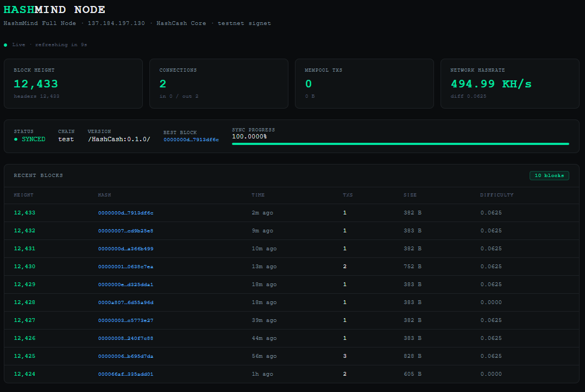
Task: Click the IP address 137.184.197.130 subtitle
Action: pyautogui.click(x=116, y=23)
